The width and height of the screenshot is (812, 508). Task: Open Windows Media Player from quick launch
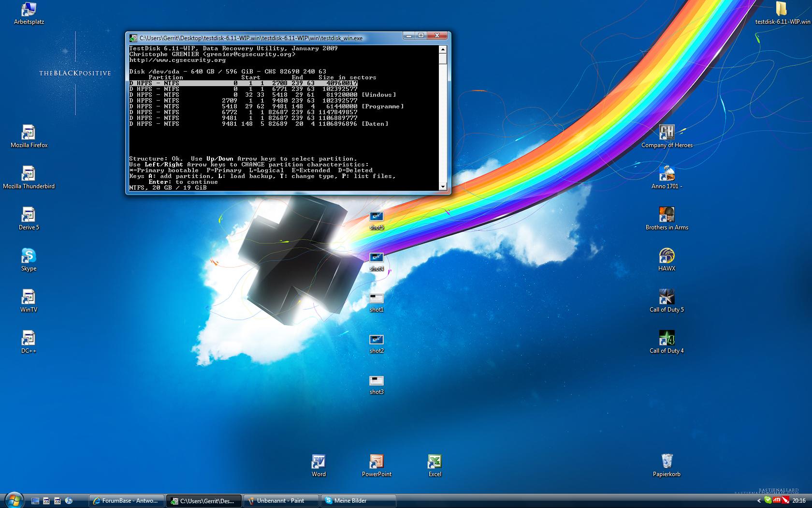tap(69, 501)
